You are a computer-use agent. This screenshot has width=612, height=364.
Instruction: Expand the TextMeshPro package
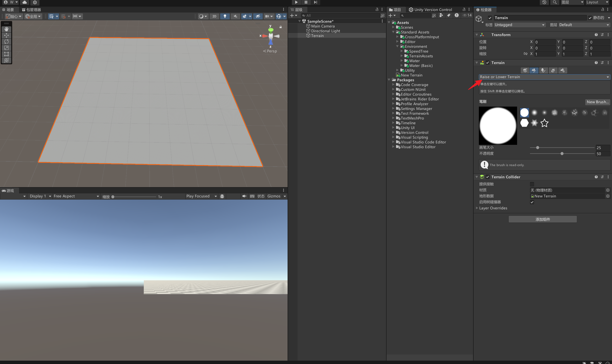pyautogui.click(x=393, y=118)
